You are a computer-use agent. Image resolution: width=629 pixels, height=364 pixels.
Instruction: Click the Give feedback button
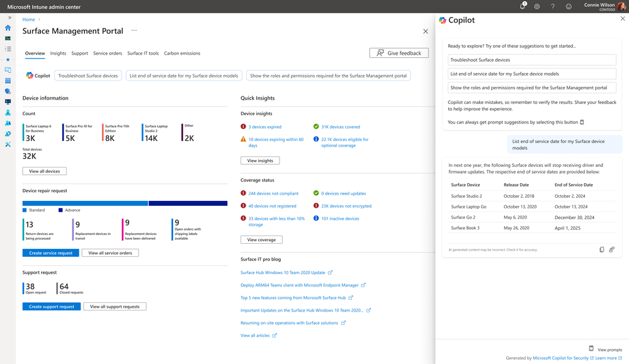pyautogui.click(x=399, y=53)
